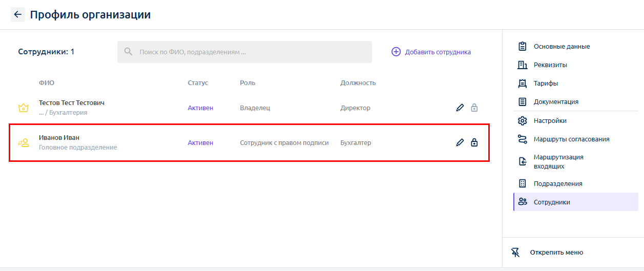Unpin the menu with the Открепить меню pin
Screen dimensions: 644x271
(516, 252)
